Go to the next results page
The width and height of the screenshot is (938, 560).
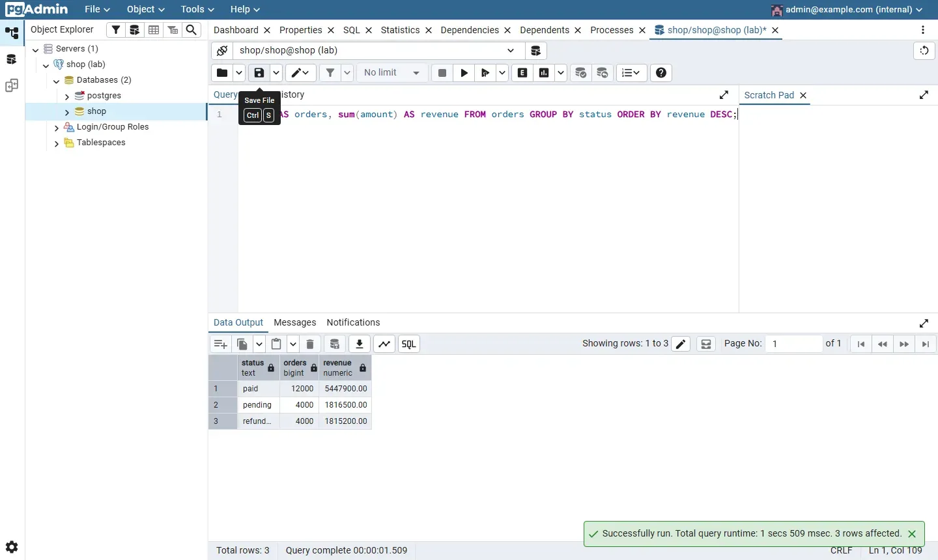[x=904, y=344]
